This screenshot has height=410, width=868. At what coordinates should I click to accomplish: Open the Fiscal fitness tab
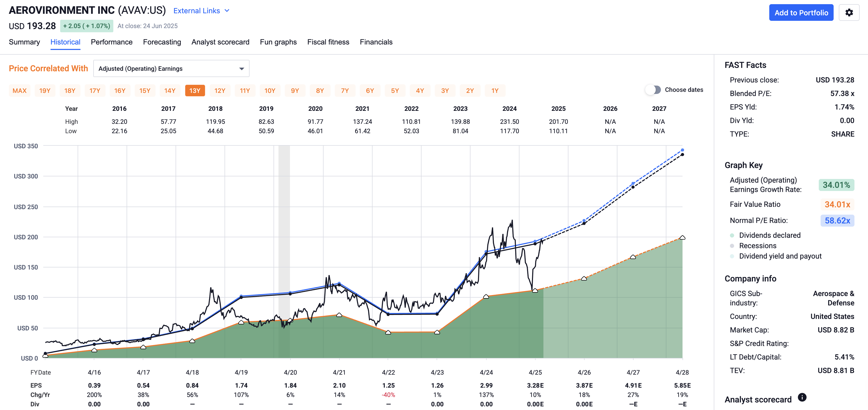tap(328, 42)
